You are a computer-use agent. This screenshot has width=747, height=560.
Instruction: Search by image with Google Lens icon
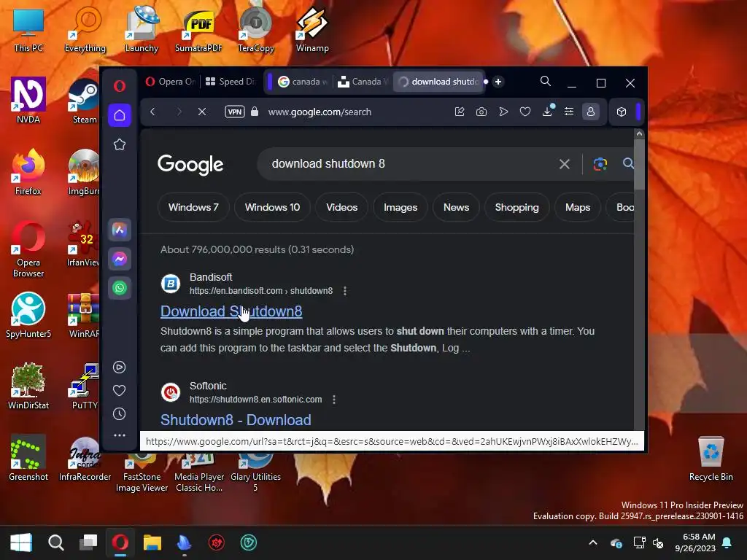coord(600,164)
